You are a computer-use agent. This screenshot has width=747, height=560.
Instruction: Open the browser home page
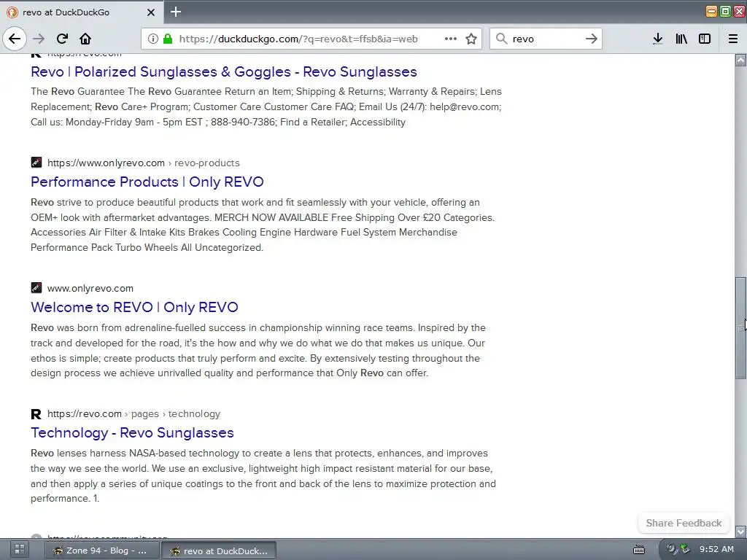pyautogui.click(x=85, y=39)
